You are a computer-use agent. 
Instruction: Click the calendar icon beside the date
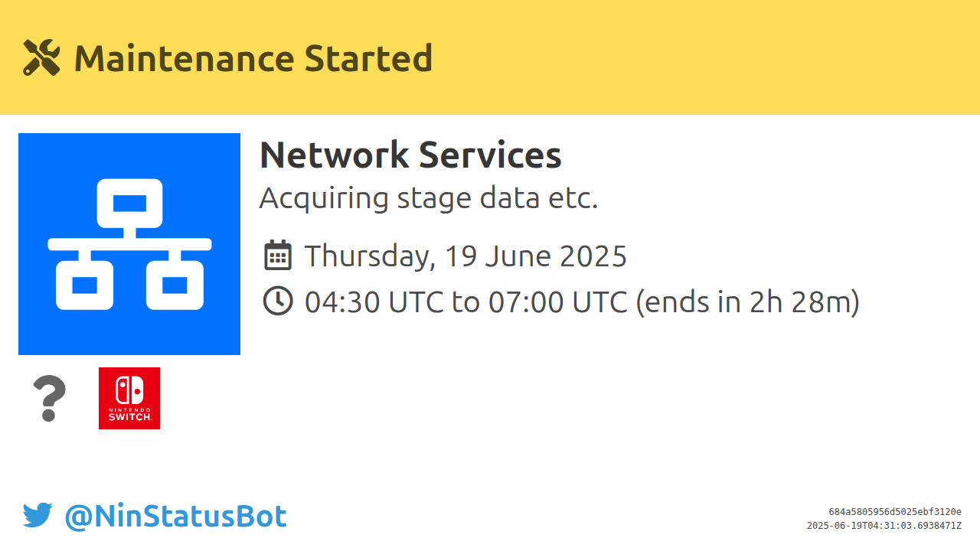click(278, 255)
